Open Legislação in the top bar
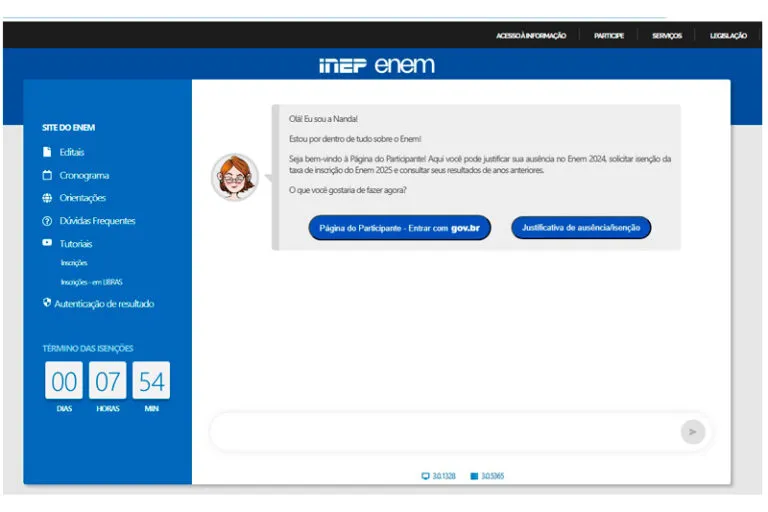Image resolution: width=768 pixels, height=512 pixels. point(728,35)
